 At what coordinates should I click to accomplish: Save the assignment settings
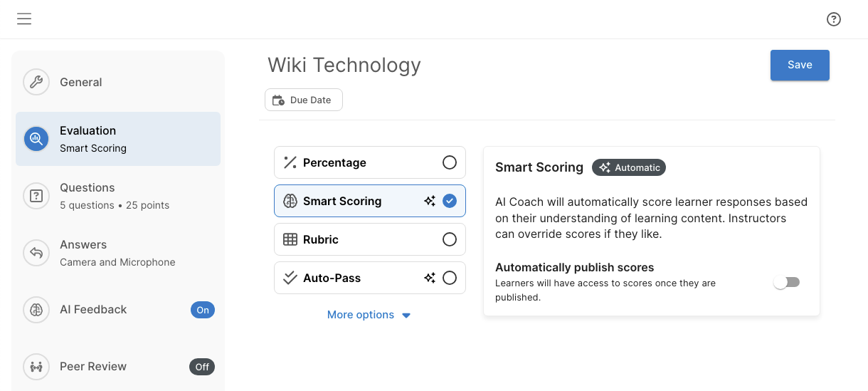800,65
